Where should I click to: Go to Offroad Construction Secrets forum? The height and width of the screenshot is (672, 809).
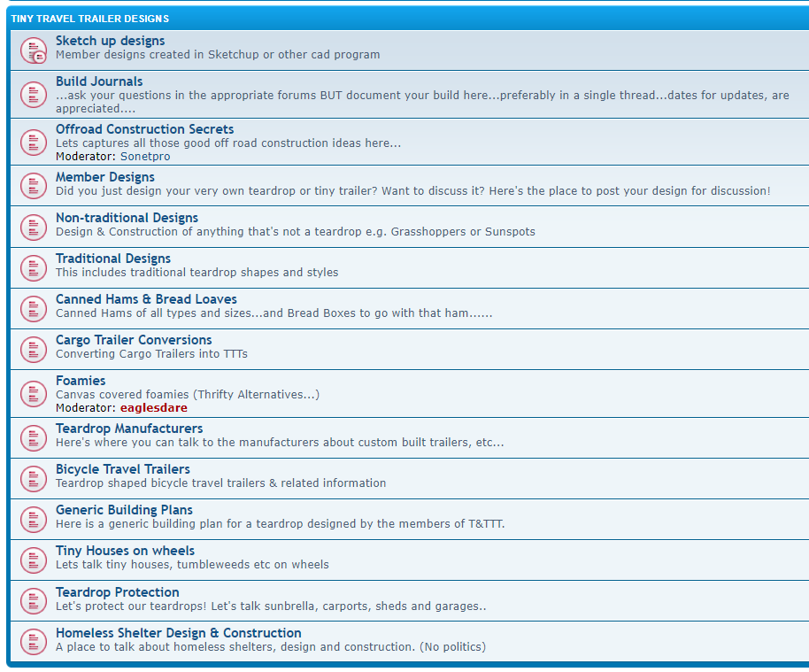click(x=144, y=129)
